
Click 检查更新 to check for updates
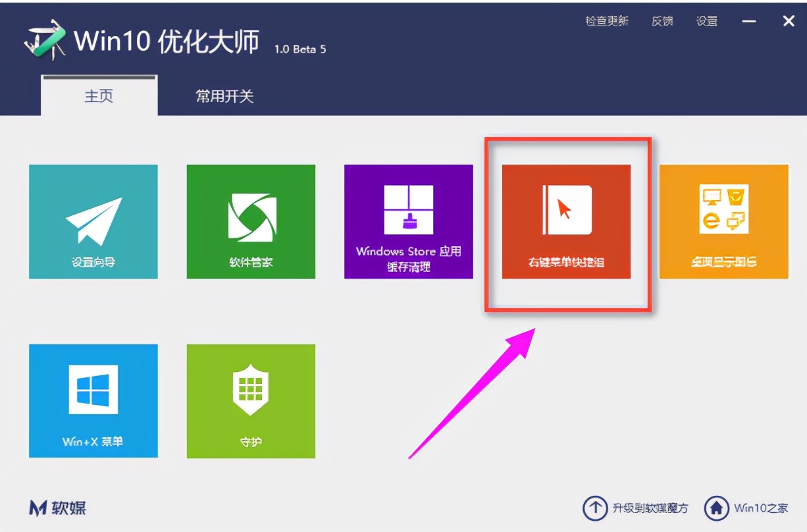click(606, 20)
